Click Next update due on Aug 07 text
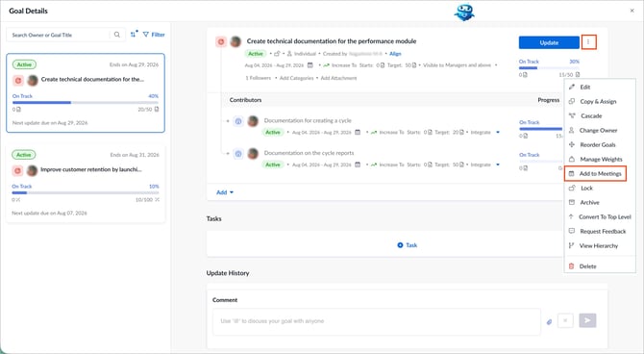 pyautogui.click(x=49, y=213)
